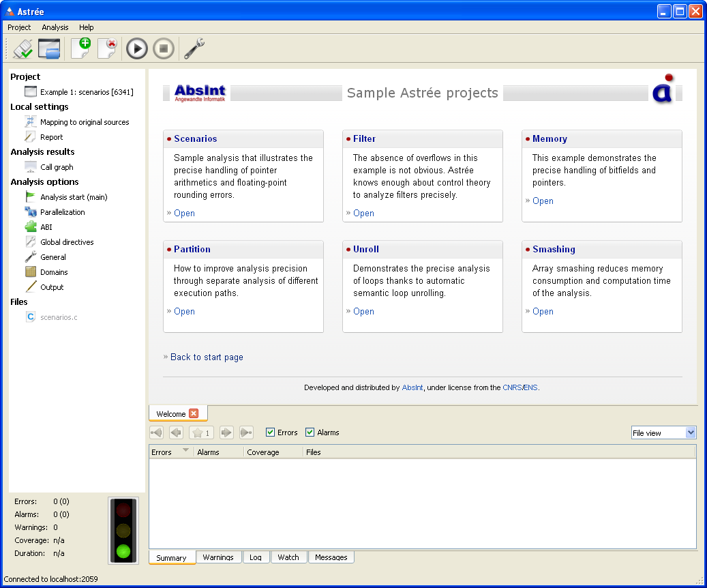The image size is (707, 588).
Task: Click the Coverage column header
Action: (x=273, y=452)
